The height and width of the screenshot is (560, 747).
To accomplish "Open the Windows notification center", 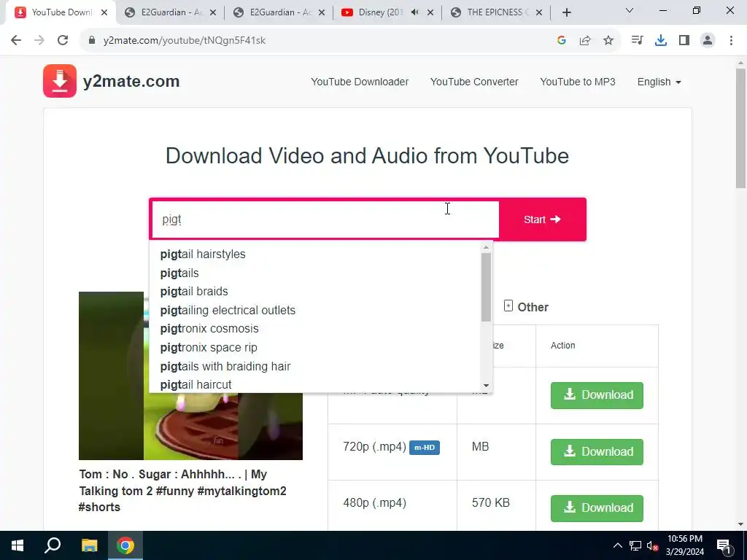I will 724,545.
